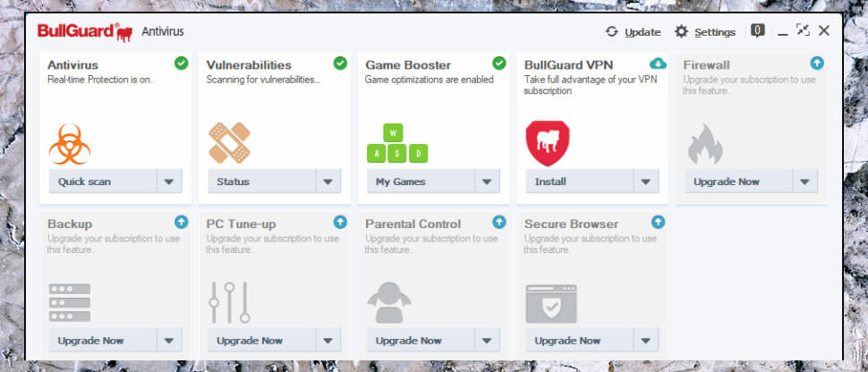Click the Secure Browser window shield icon
This screenshot has width=868, height=372.
[x=551, y=304]
